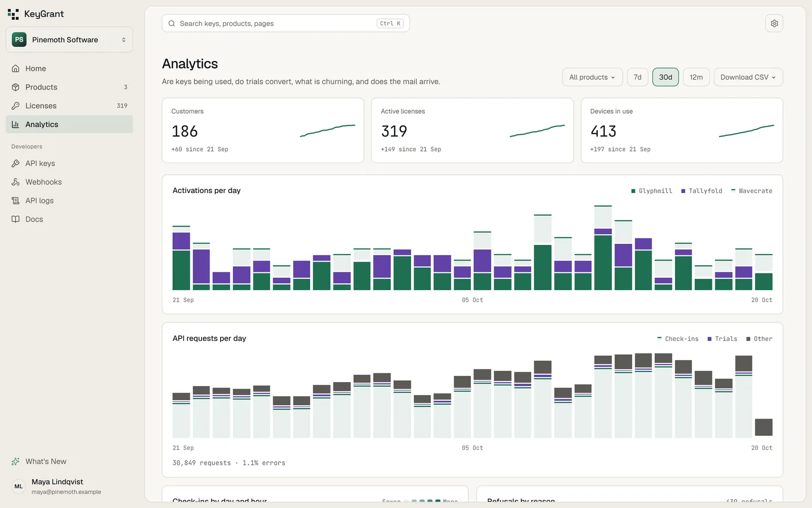Toggle Other legend entry in API requests
The height and width of the screenshot is (508, 812).
coord(759,339)
